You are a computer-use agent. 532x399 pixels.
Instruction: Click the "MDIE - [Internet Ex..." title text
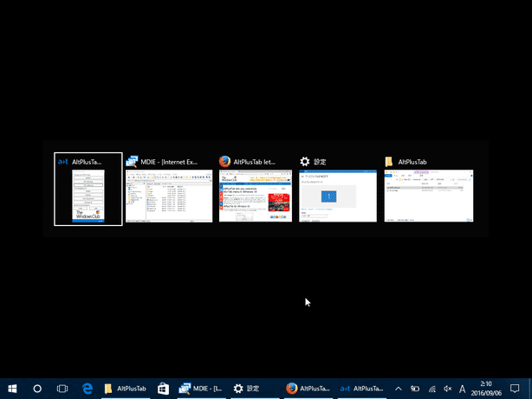169,162
